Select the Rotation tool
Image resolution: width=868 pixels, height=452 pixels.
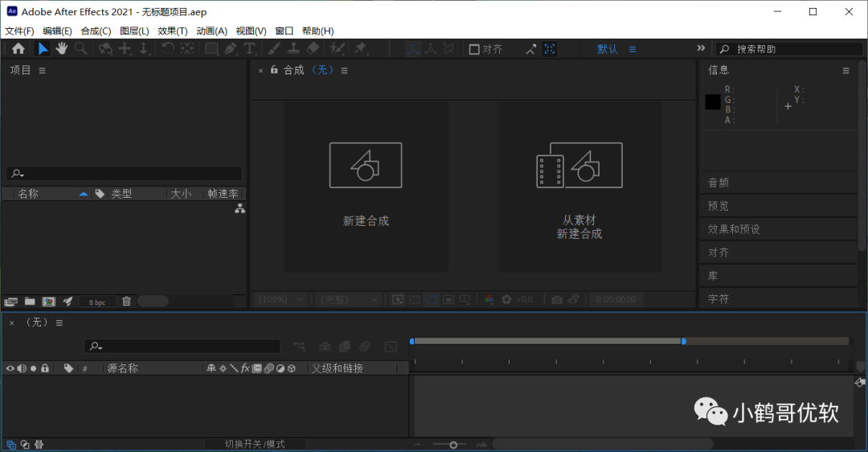(168, 49)
